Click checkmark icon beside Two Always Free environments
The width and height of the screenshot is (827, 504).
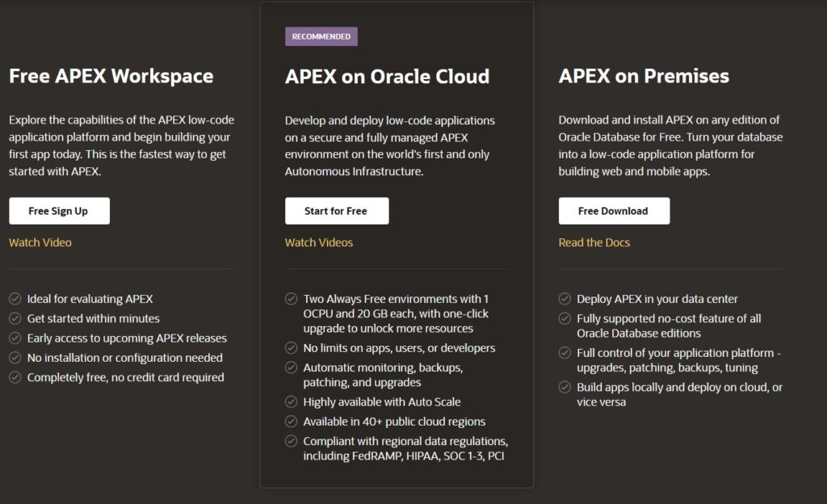click(291, 299)
